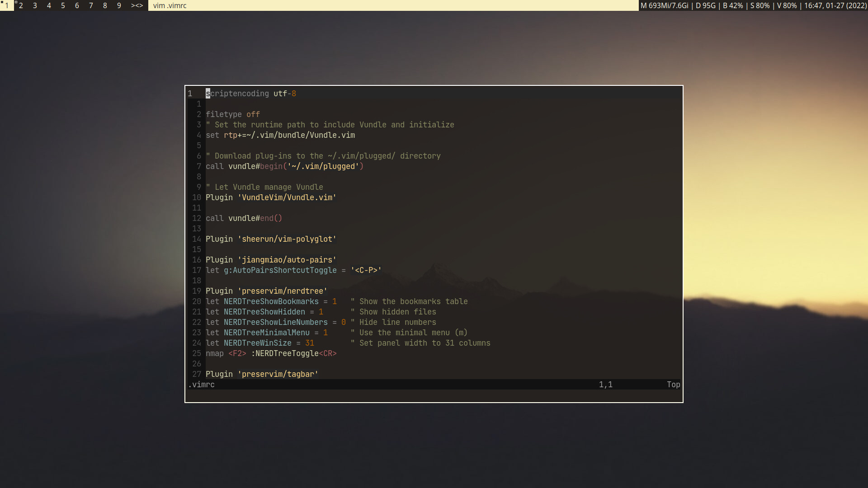Switch to workspace tag 7
This screenshot has width=868, height=488.
click(x=91, y=5)
